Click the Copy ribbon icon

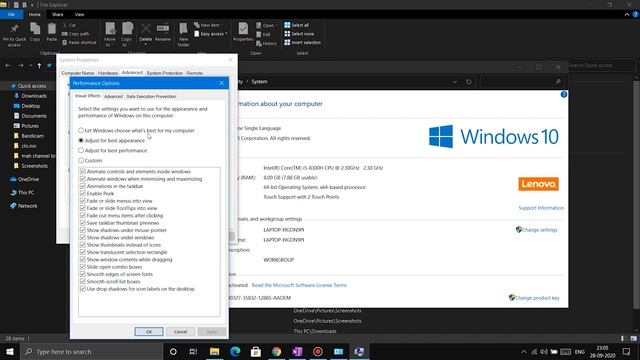tap(35, 32)
